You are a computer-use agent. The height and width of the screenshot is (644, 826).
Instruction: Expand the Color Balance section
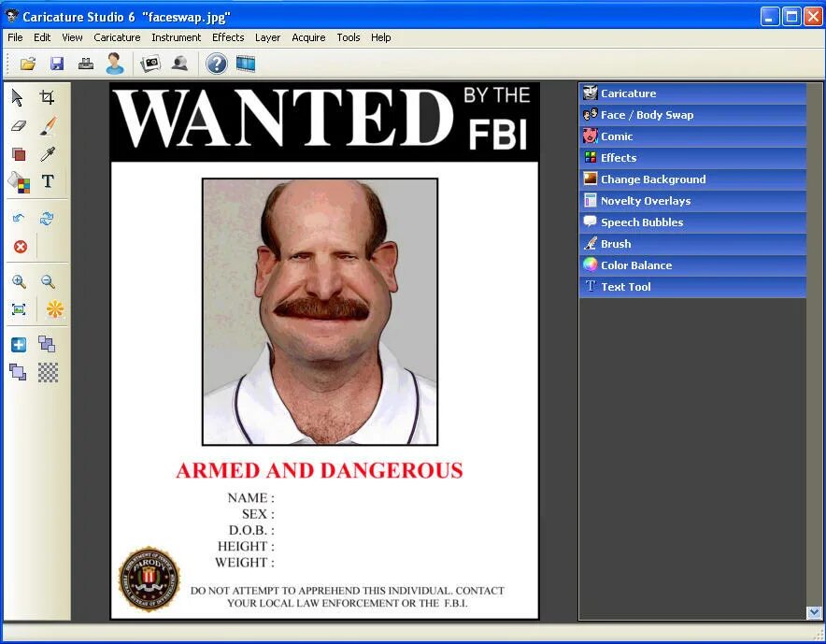tap(692, 265)
